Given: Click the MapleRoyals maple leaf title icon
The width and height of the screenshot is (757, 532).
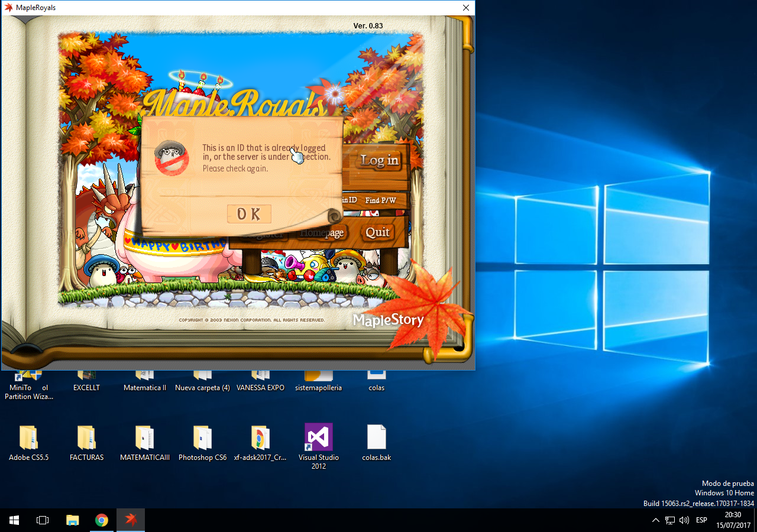Looking at the screenshot, I should click(8, 8).
